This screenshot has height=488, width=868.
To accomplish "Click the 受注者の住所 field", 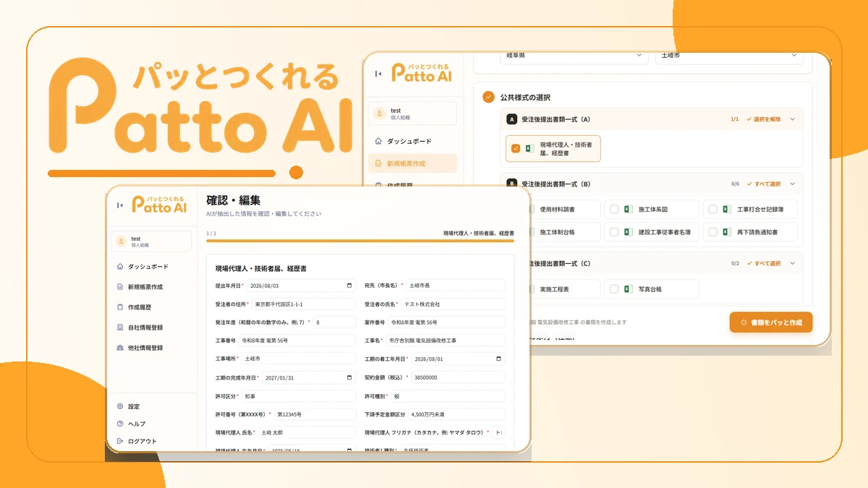I will tap(303, 304).
